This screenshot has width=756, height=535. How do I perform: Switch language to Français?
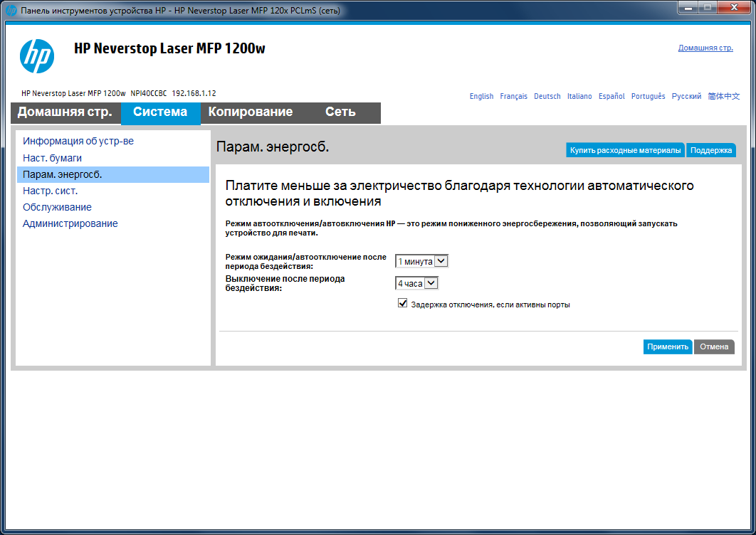513,96
